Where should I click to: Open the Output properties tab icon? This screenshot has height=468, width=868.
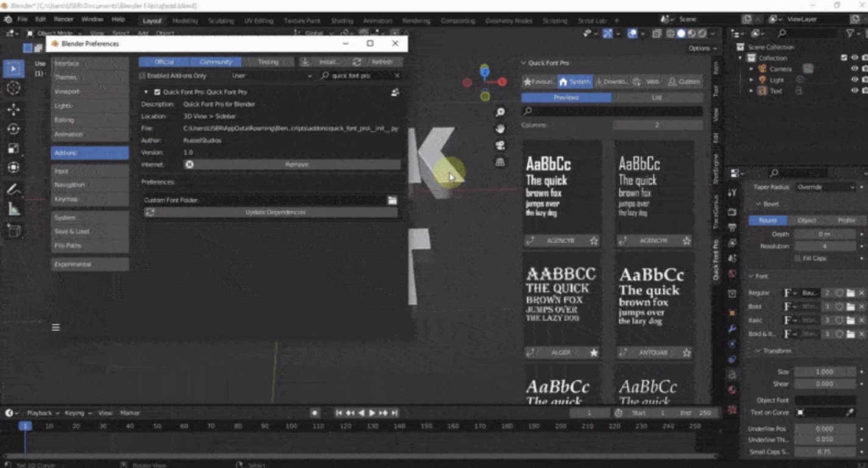tap(733, 227)
